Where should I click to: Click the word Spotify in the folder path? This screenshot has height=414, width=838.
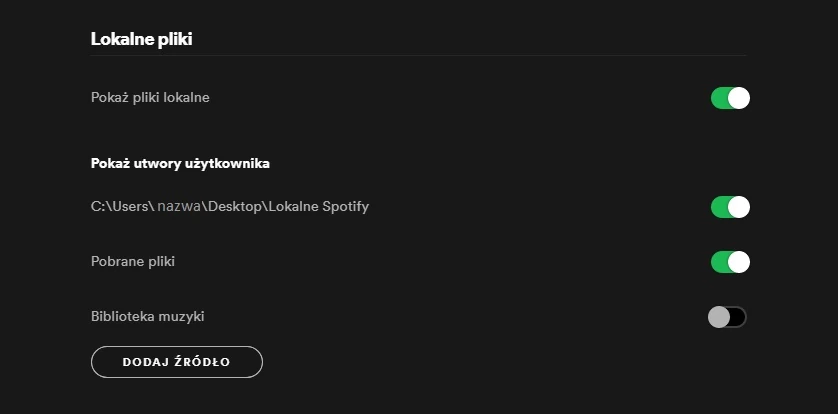(x=343, y=207)
